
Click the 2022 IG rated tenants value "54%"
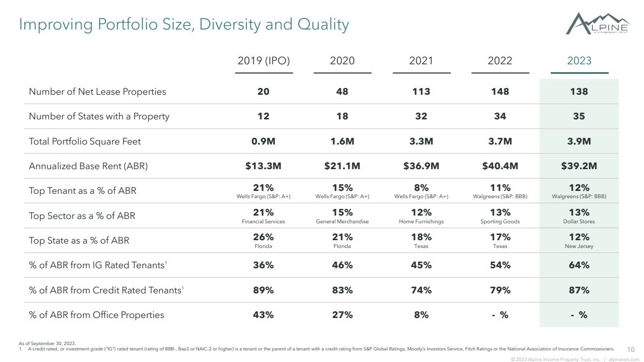point(500,265)
